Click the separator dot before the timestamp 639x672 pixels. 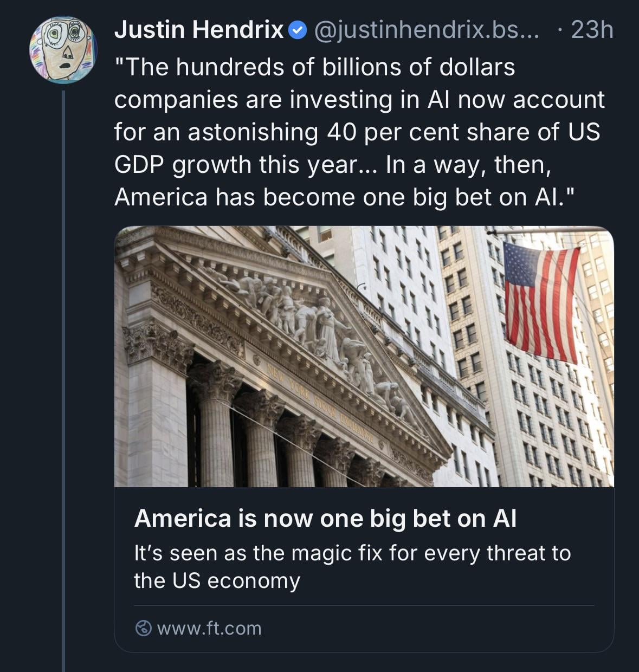(559, 30)
